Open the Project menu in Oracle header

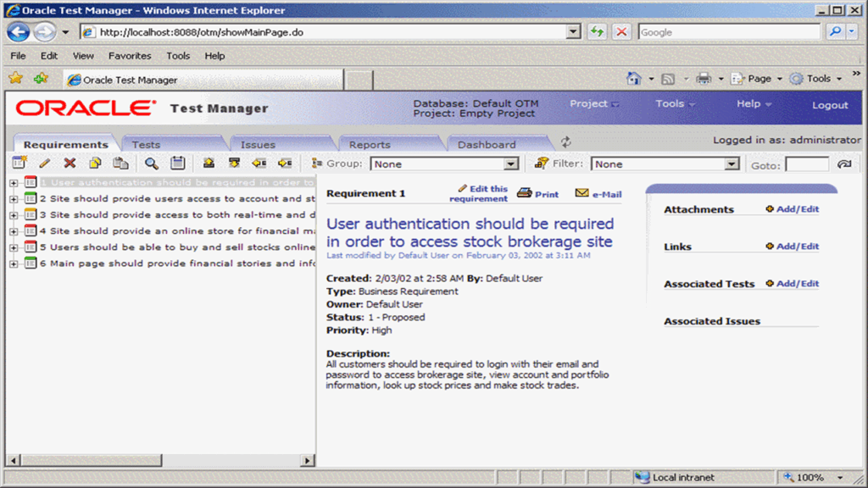coord(594,103)
